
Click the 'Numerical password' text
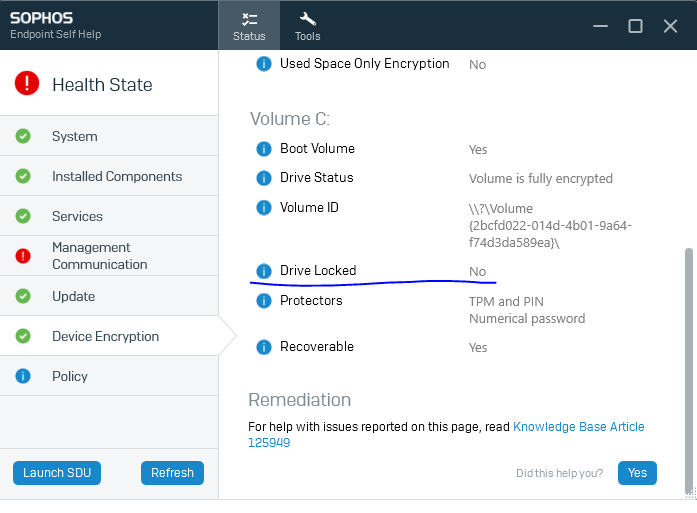click(x=527, y=319)
